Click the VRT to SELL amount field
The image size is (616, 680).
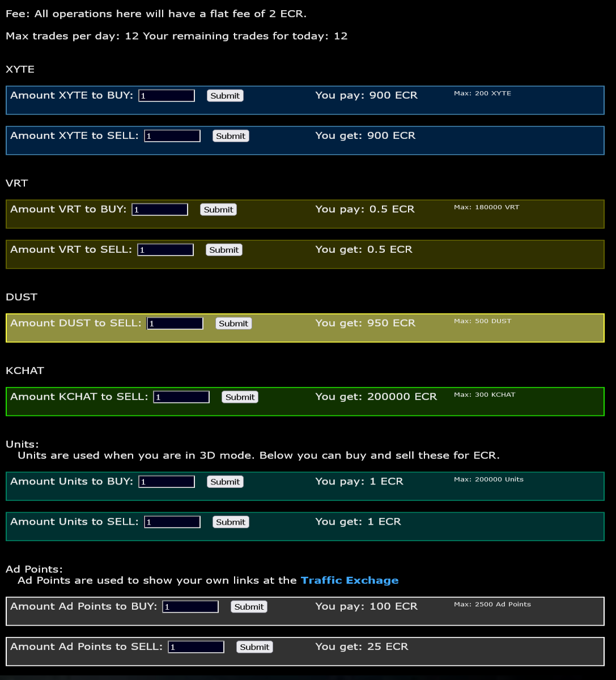coord(165,250)
